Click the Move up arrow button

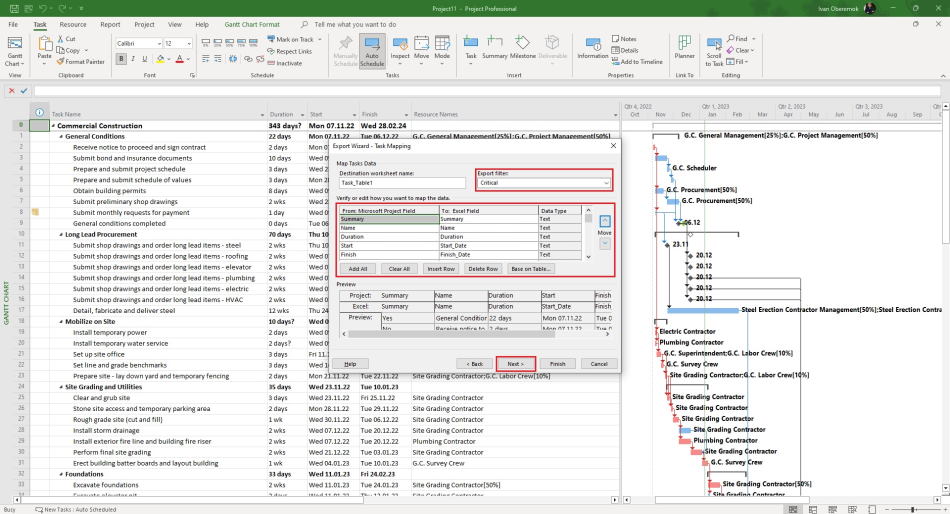605,221
